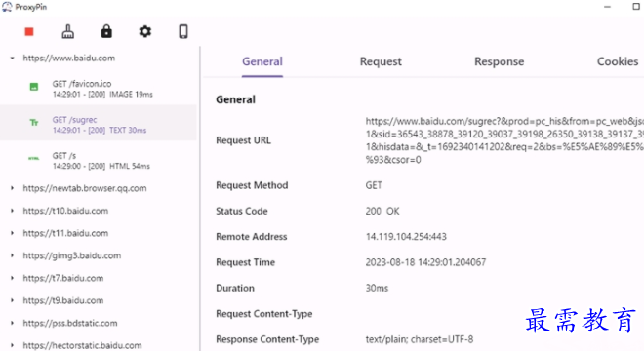The image size is (644, 351).
Task: Switch to the Response tab
Action: point(499,61)
